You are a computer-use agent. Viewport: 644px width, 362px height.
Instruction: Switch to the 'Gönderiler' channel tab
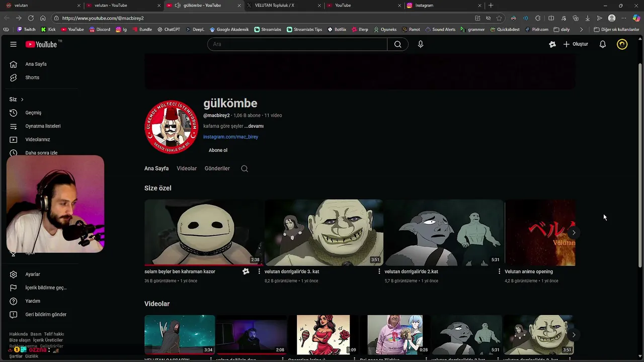[217, 168]
